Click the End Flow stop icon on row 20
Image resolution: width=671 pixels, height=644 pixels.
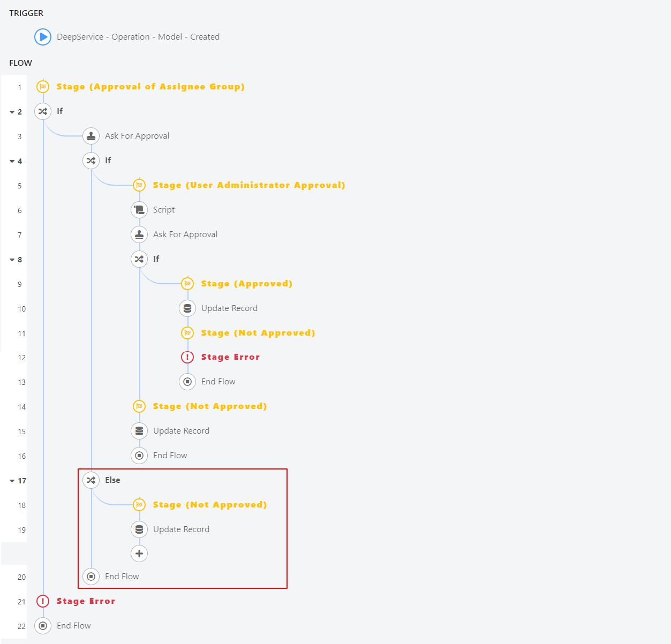91,577
